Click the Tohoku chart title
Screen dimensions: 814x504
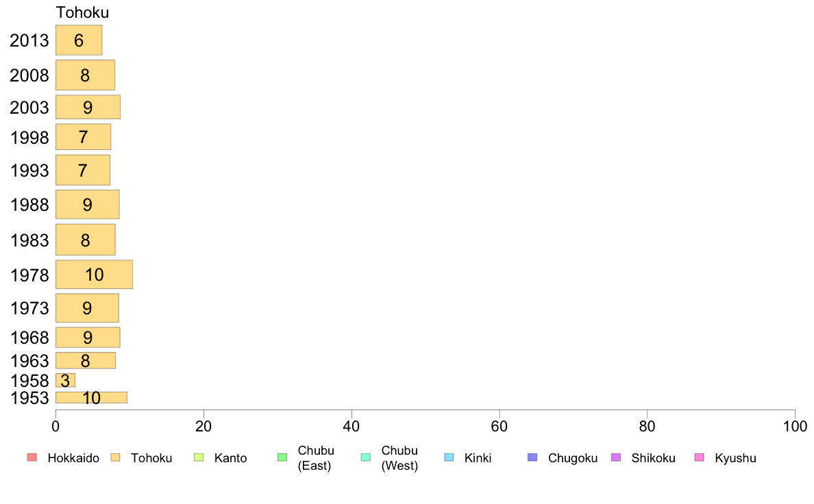(82, 12)
